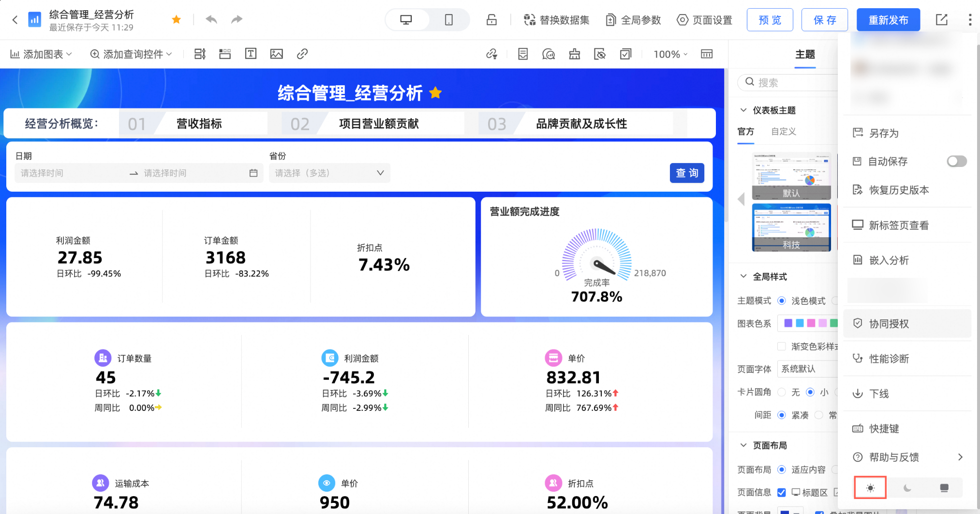This screenshot has width=980, height=514.
Task: Open the chat analysis bubble icon
Action: (x=549, y=54)
